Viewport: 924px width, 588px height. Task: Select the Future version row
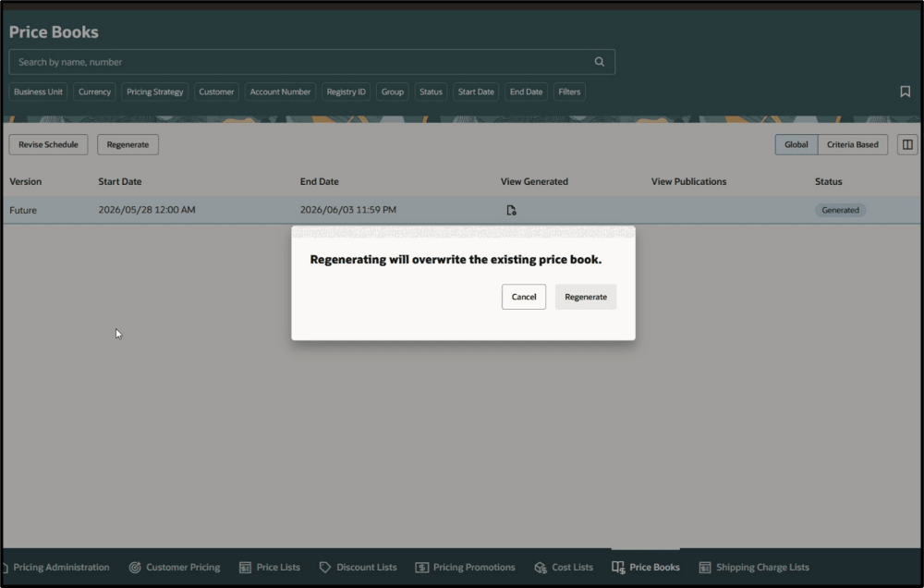click(x=462, y=210)
